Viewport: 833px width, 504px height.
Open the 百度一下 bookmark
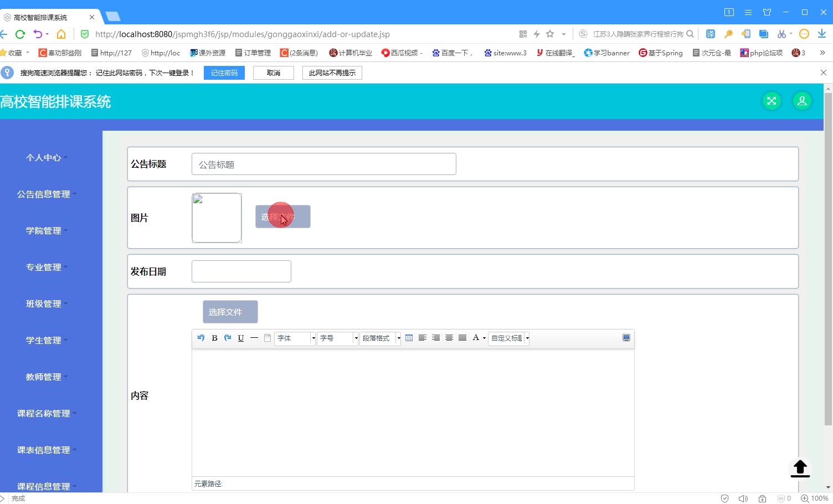click(x=453, y=53)
